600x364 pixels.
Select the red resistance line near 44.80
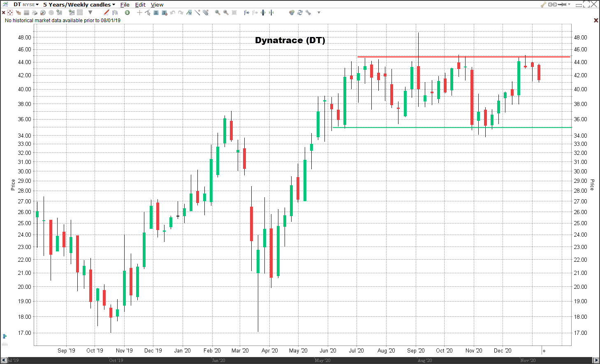464,57
